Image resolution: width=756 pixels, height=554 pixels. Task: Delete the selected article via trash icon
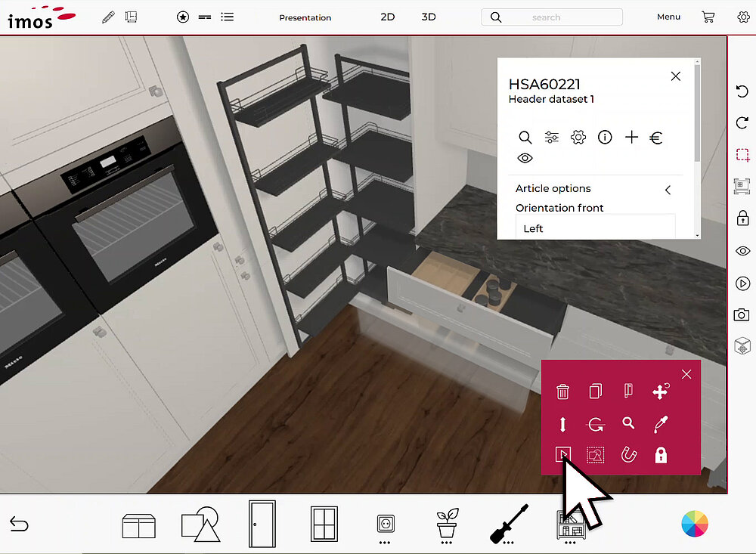[562, 392]
